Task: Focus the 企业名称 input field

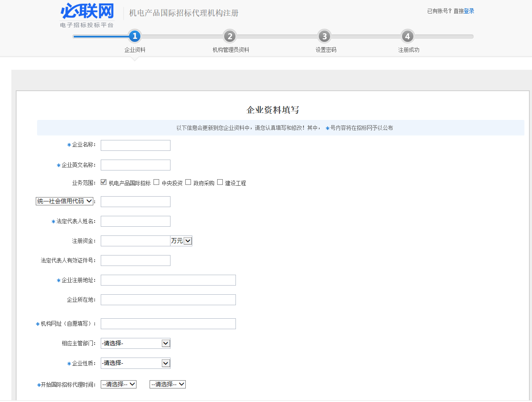Action: tap(135, 146)
